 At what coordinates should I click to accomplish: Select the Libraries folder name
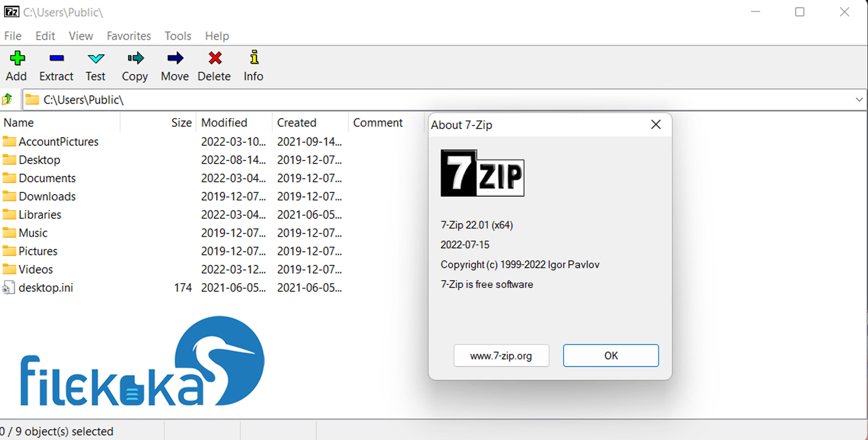coord(40,215)
